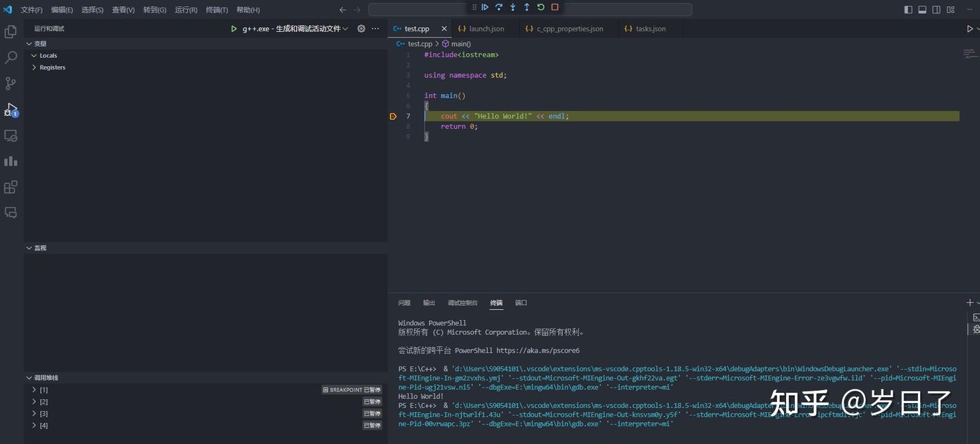Open the Search view in activity bar
The height and width of the screenshot is (444, 980).
pos(11,58)
